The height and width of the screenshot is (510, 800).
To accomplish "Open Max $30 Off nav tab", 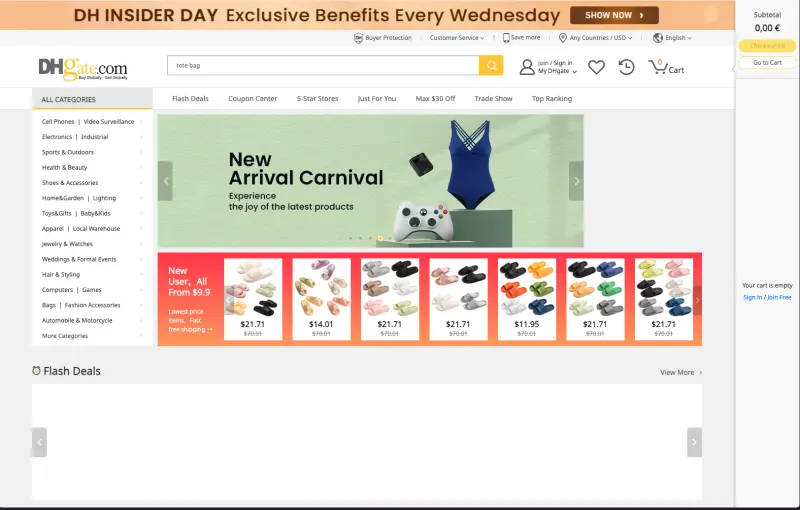I will pyautogui.click(x=435, y=98).
